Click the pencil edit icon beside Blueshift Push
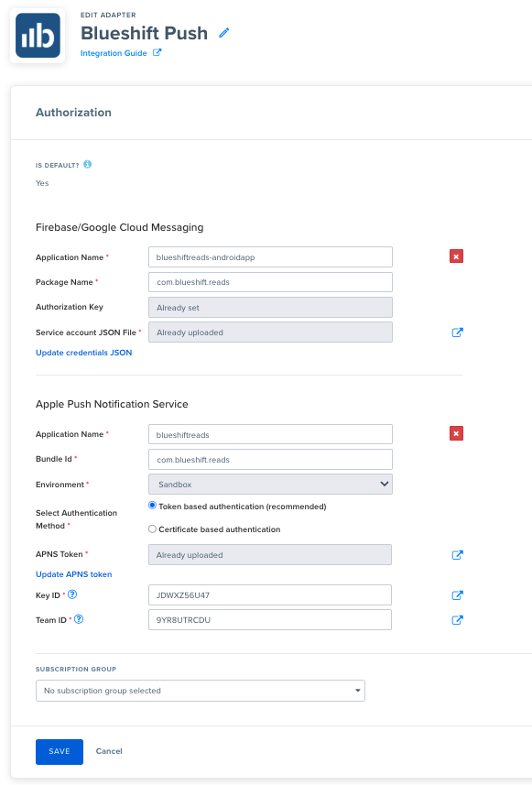The width and height of the screenshot is (532, 785). (x=224, y=33)
